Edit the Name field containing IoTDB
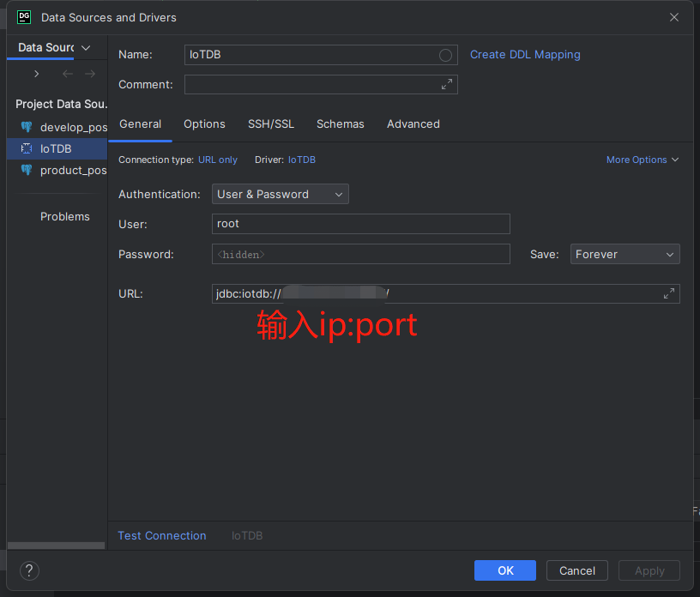 coord(321,55)
